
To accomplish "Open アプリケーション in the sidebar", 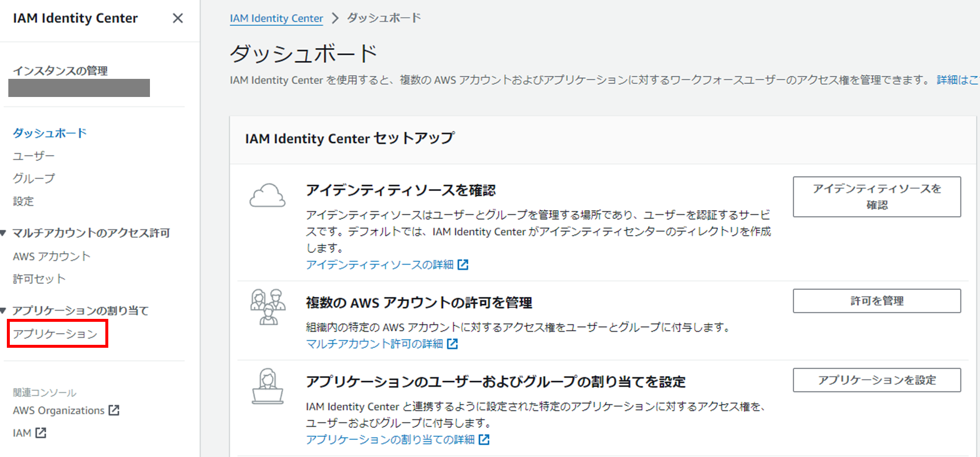I will point(55,334).
